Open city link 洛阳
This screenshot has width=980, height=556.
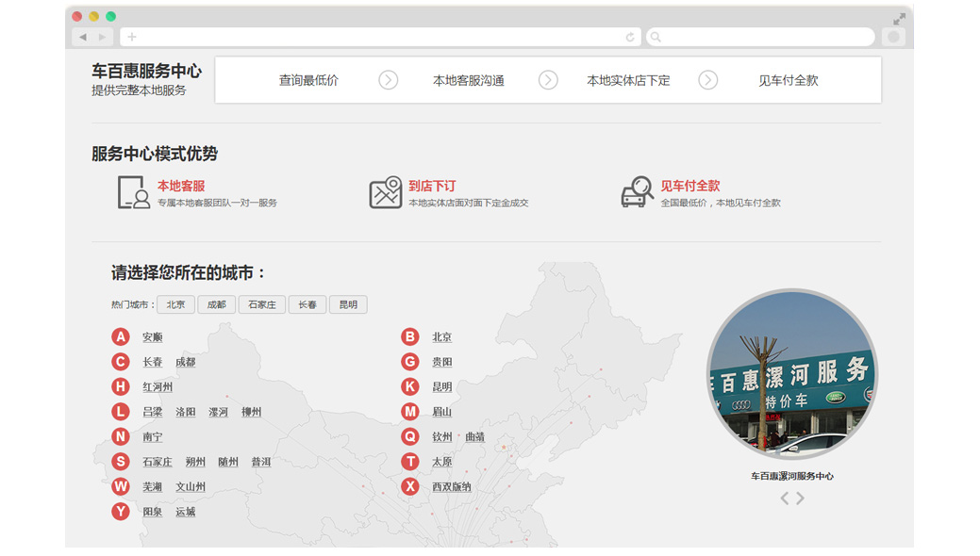[x=186, y=412]
